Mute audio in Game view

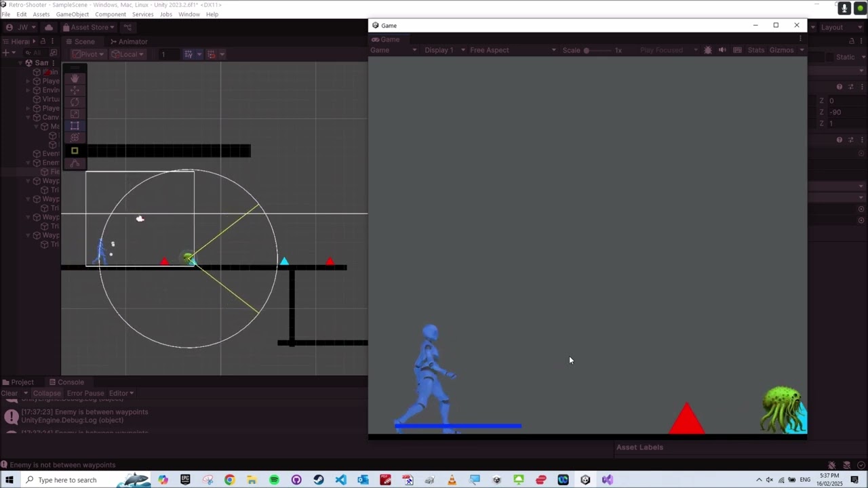pos(722,50)
